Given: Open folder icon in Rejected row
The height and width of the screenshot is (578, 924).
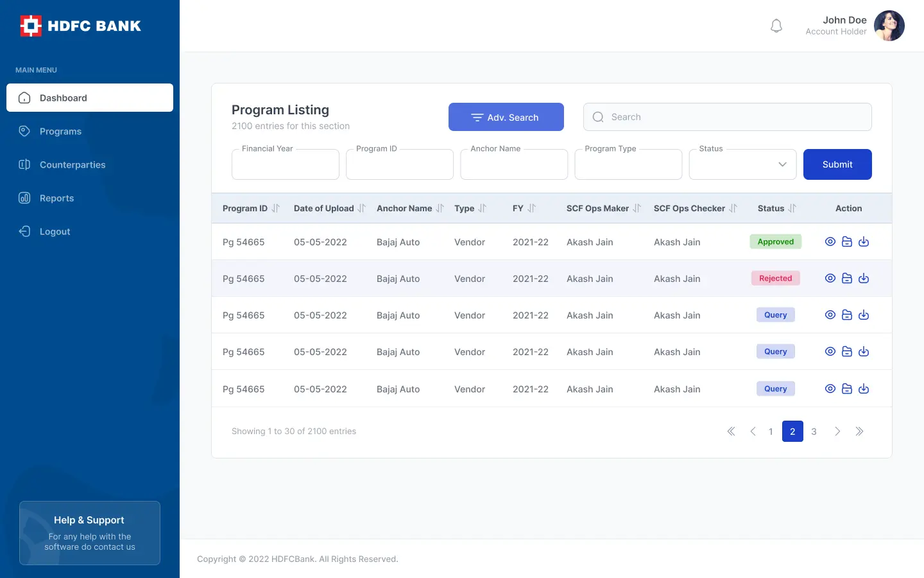Looking at the screenshot, I should tap(847, 278).
